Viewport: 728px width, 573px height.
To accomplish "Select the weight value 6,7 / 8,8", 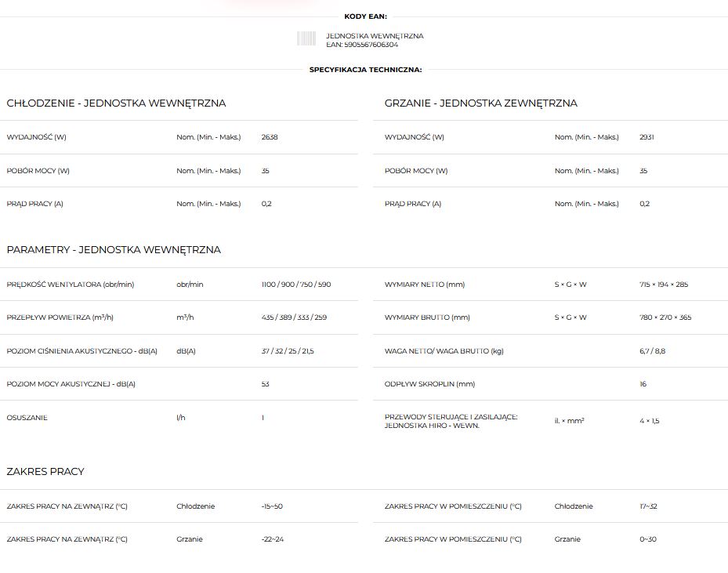I will click(652, 351).
